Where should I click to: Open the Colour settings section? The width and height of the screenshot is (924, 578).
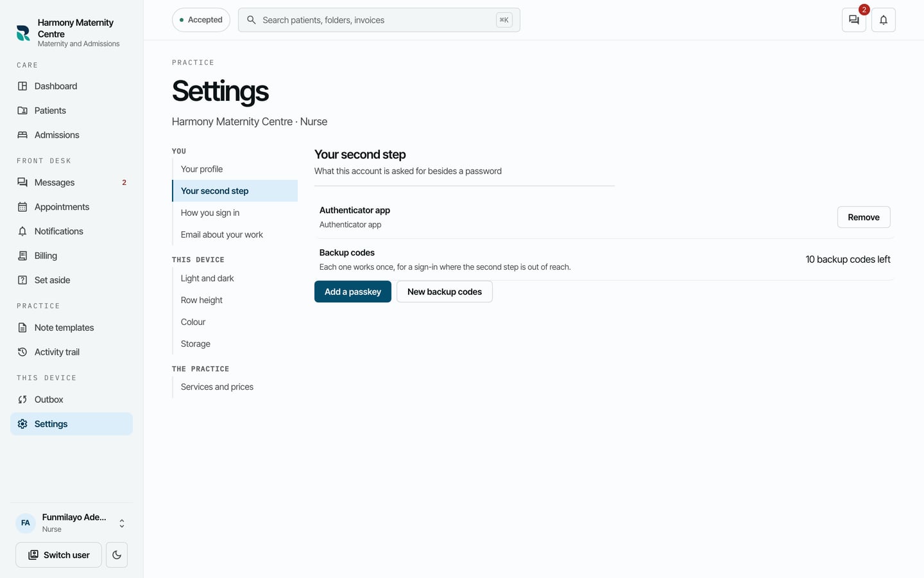[x=235, y=322]
